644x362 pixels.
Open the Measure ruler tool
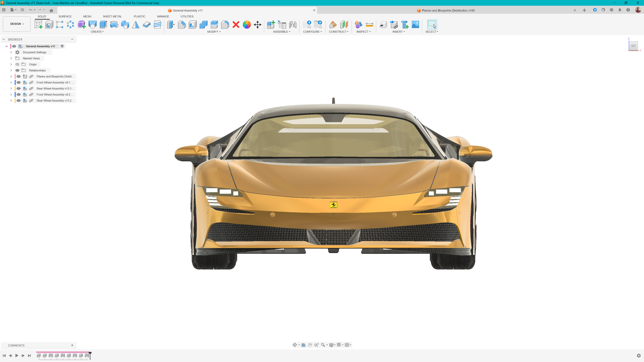coord(369,24)
